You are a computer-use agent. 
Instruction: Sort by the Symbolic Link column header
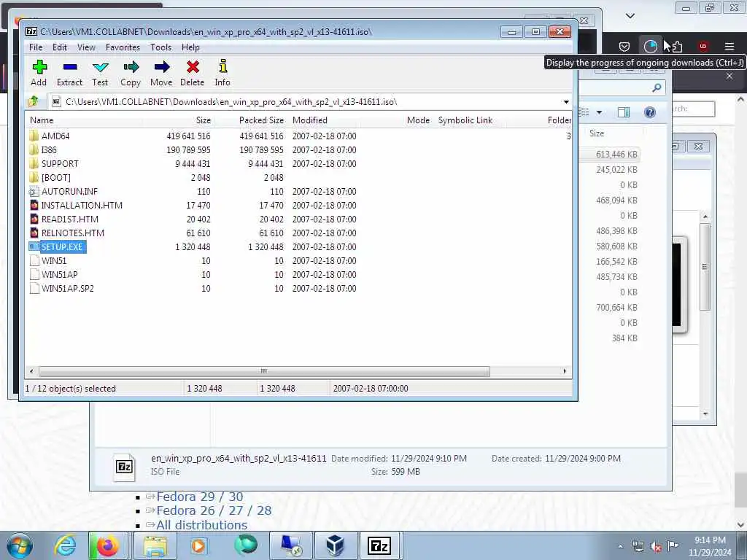tap(465, 120)
